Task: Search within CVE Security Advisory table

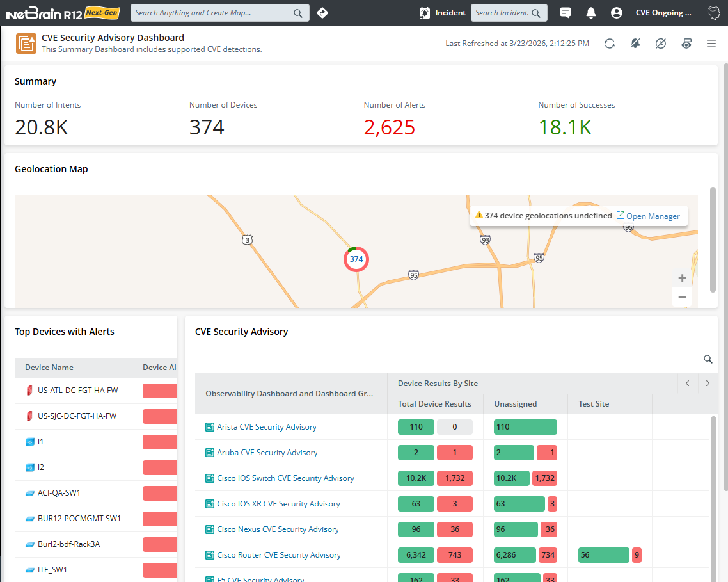Action: point(708,359)
